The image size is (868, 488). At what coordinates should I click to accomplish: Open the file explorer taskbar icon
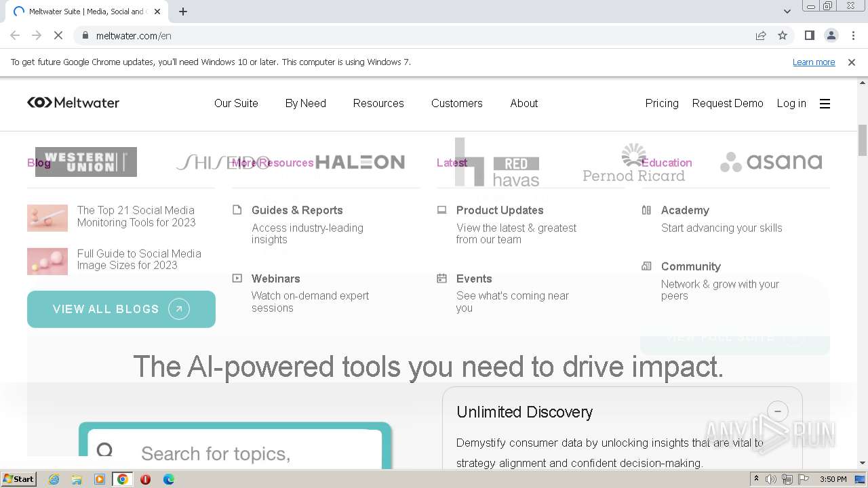click(x=77, y=479)
